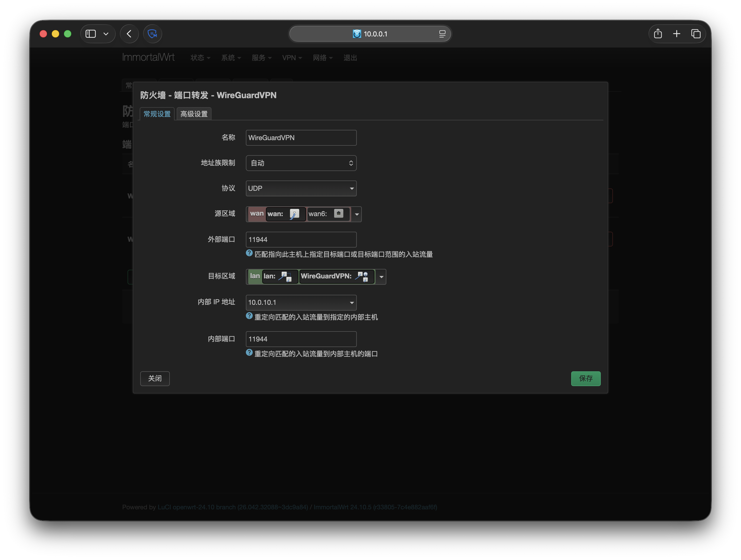Open a new tab with plus icon

pyautogui.click(x=676, y=34)
